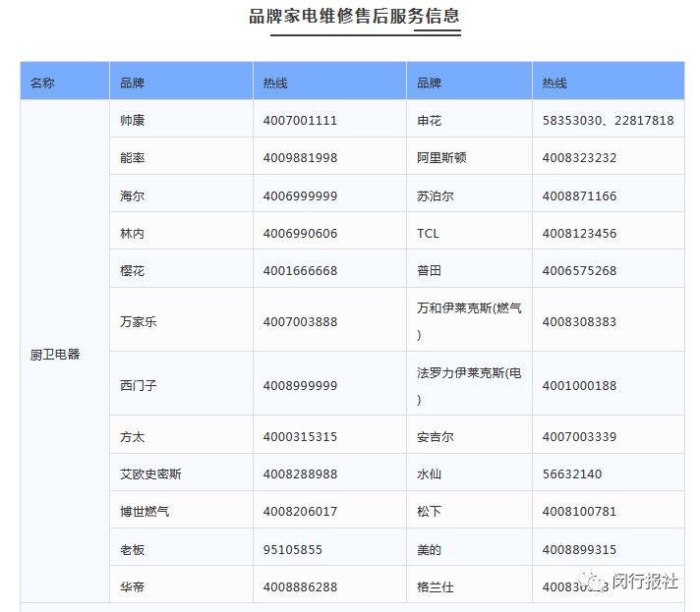Click hotline number 4006999999
The height and width of the screenshot is (612, 700).
[x=300, y=195]
